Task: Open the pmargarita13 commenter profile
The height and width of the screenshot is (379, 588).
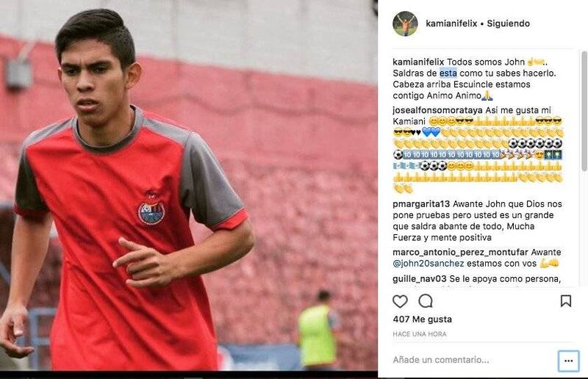Action: click(x=421, y=204)
